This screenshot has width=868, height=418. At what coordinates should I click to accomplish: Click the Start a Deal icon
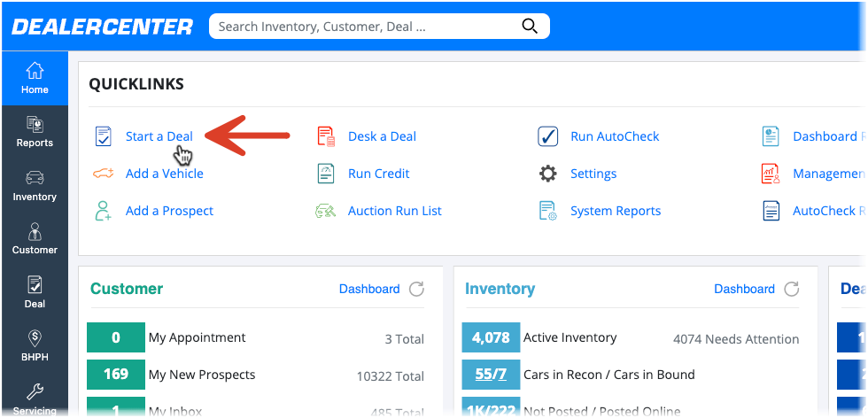point(103,136)
